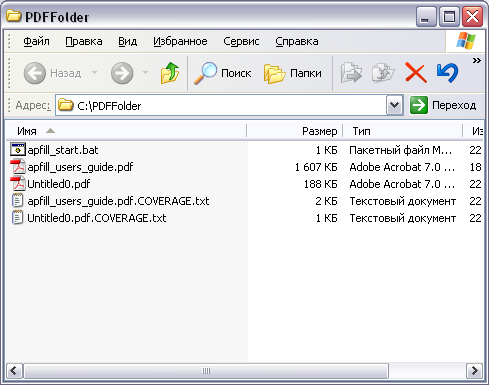Sort by Тип column header
489x385 pixels.
click(403, 131)
